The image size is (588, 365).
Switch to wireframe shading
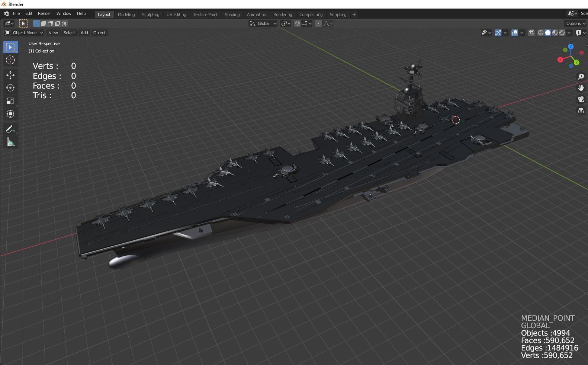[x=541, y=33]
